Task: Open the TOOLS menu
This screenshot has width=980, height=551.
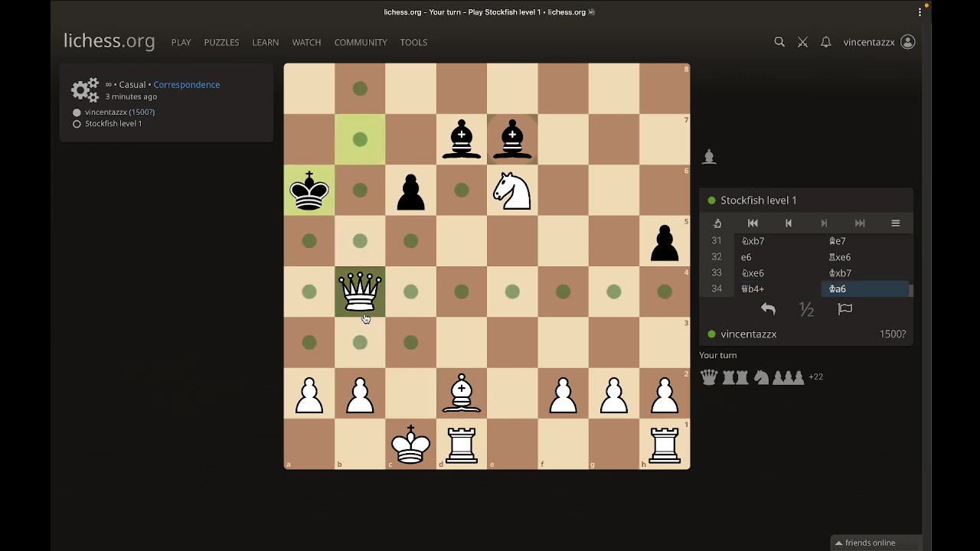Action: (x=413, y=42)
